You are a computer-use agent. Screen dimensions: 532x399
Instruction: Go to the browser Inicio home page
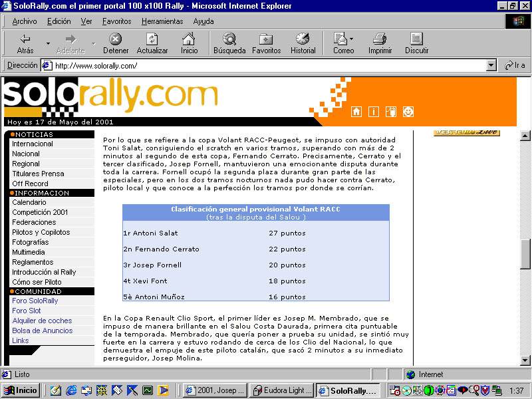189,43
